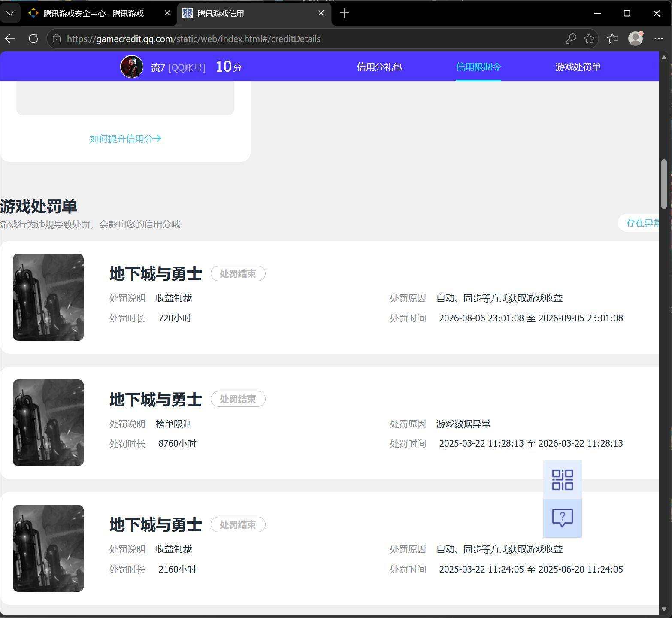Image resolution: width=672 pixels, height=618 pixels.
Task: Close the 腾讯游戏安全中心 tab
Action: click(x=167, y=13)
